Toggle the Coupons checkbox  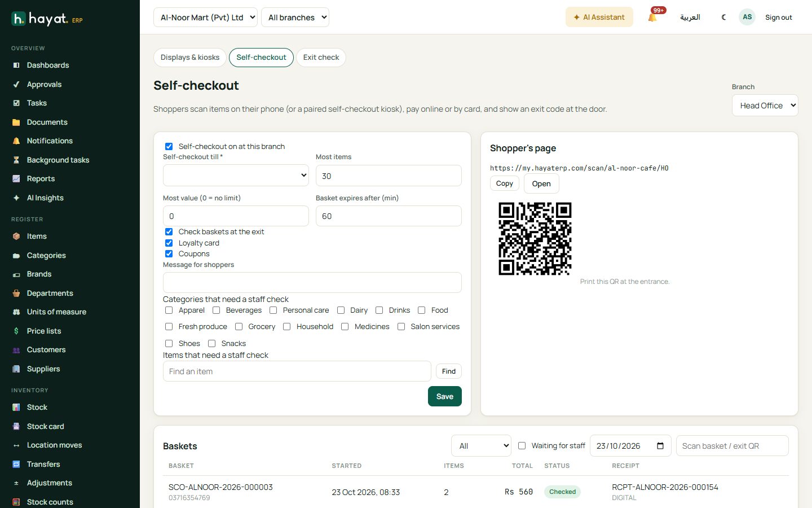(x=169, y=254)
